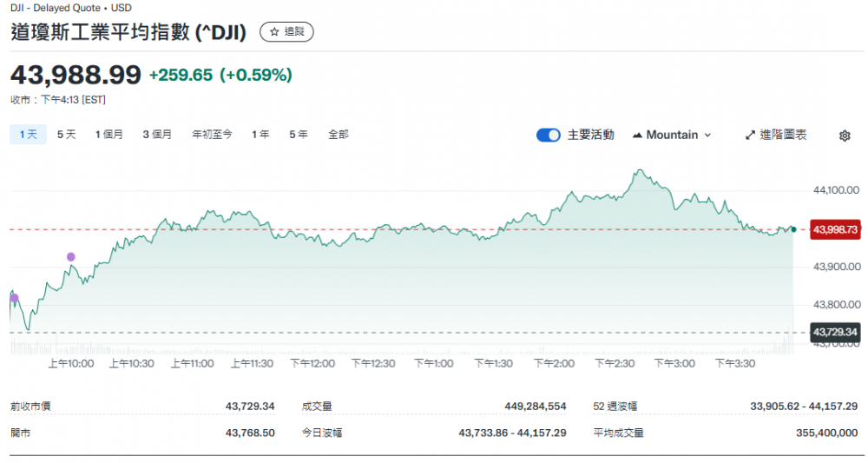Open chart settings with the gear icon
The height and width of the screenshot is (463, 868).
click(x=845, y=136)
